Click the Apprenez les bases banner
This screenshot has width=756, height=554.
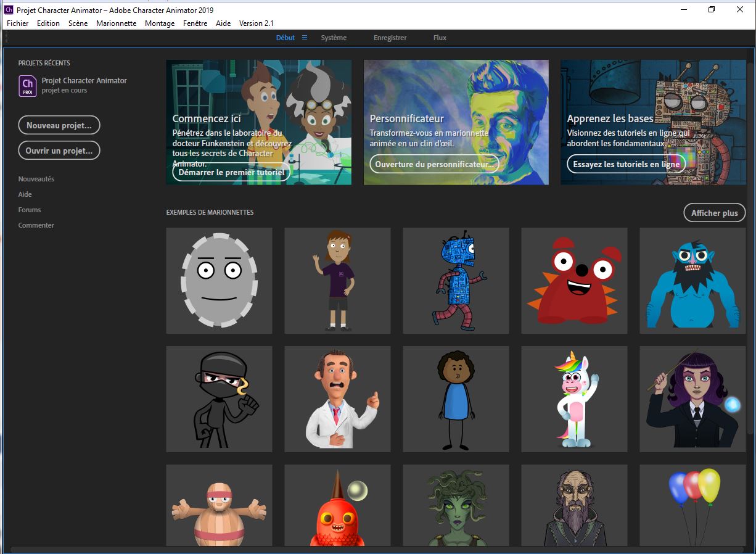pyautogui.click(x=654, y=122)
